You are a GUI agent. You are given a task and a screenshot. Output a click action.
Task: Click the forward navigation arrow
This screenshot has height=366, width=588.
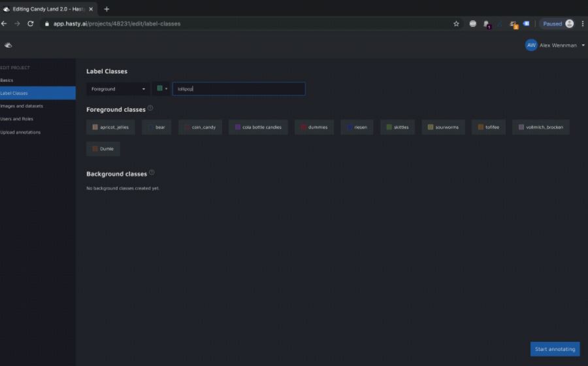tap(17, 24)
